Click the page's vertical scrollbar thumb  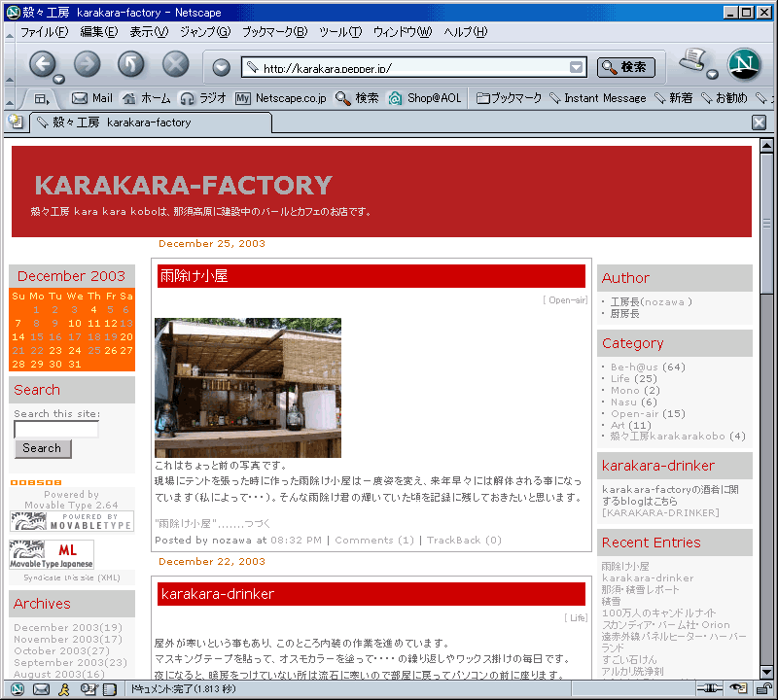[x=766, y=224]
